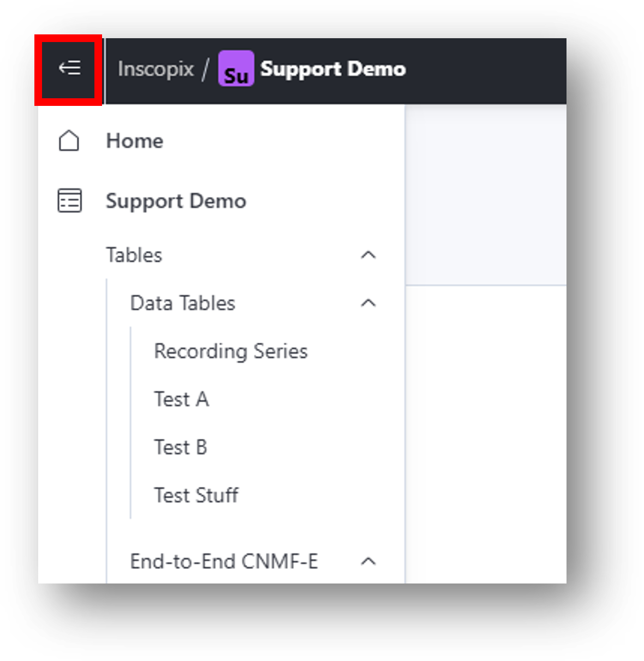Open the Test Stuff table
The image size is (644, 661).
pos(196,495)
